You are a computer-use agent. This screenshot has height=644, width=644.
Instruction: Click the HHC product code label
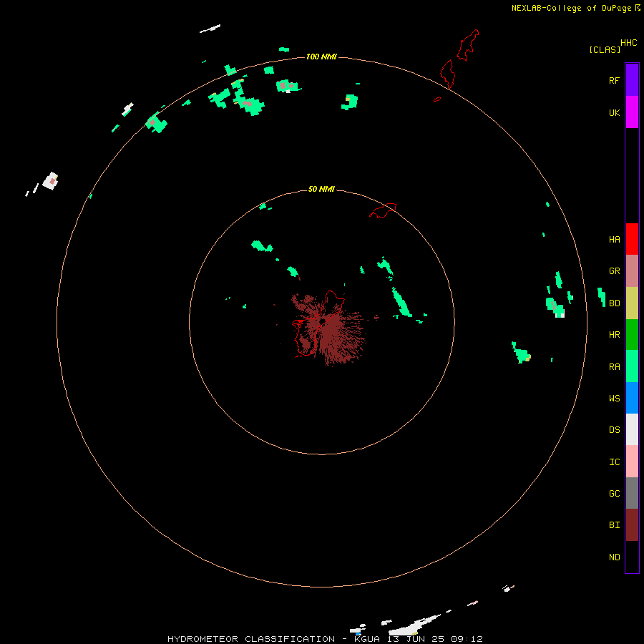tap(628, 43)
